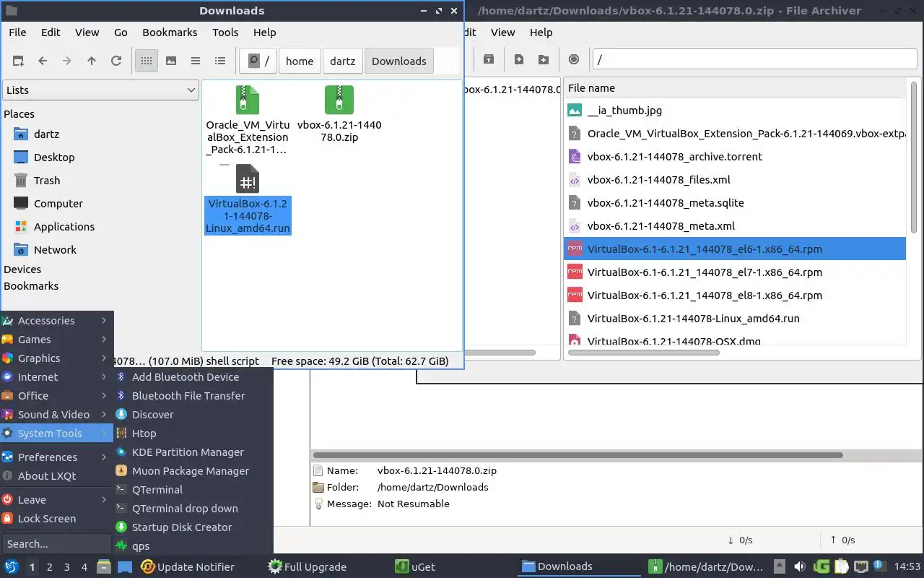Open the Bookmarks menu

[170, 33]
